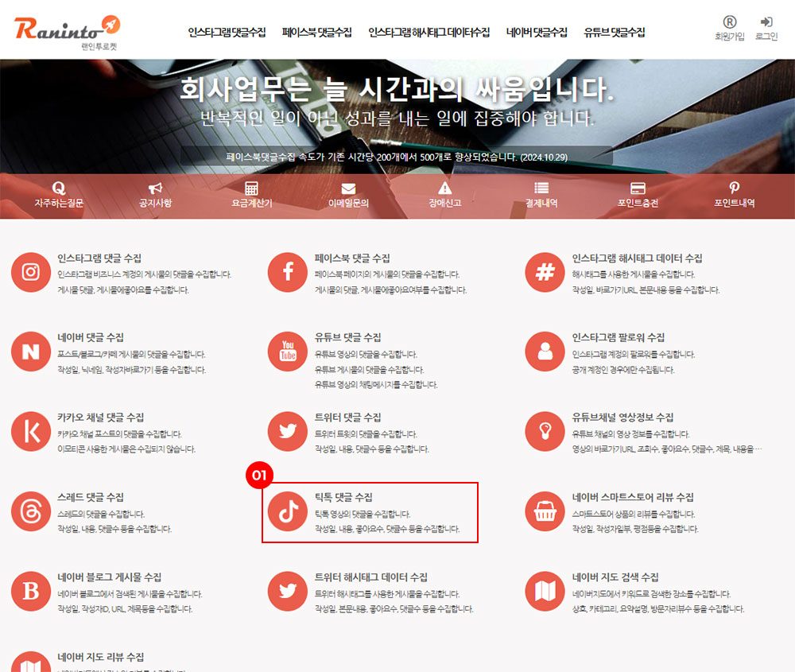The width and height of the screenshot is (795, 672).
Task: Click the Facebook f circle icon
Action: click(288, 272)
